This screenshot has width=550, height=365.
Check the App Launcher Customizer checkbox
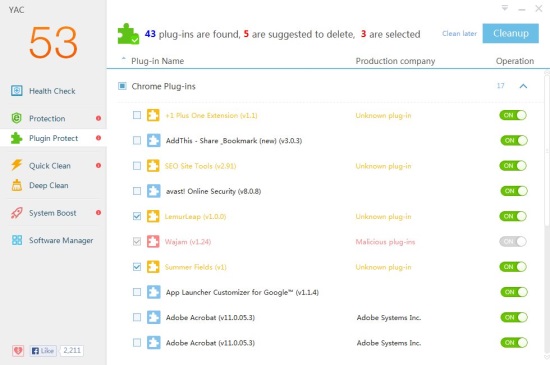pyautogui.click(x=137, y=292)
